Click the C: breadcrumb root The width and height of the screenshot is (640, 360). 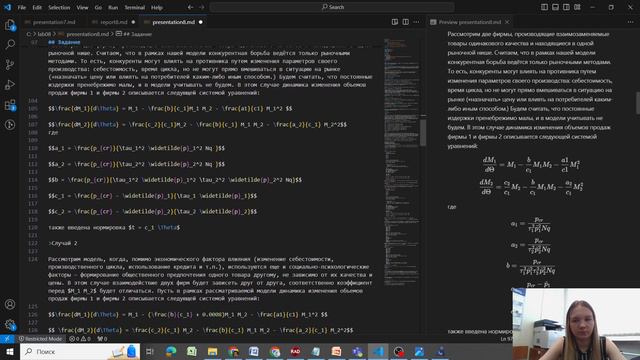pos(29,34)
